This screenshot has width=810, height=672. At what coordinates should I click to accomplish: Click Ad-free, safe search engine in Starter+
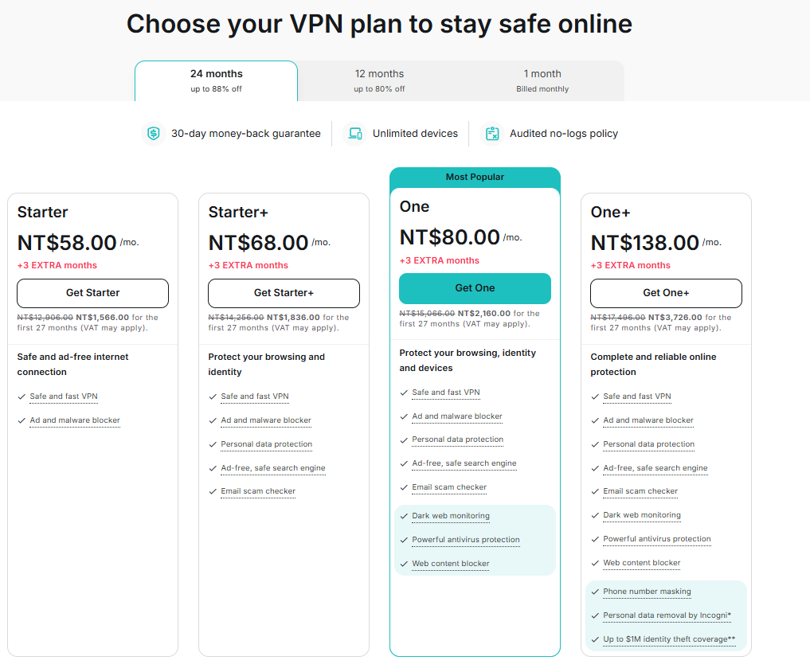pos(273,468)
